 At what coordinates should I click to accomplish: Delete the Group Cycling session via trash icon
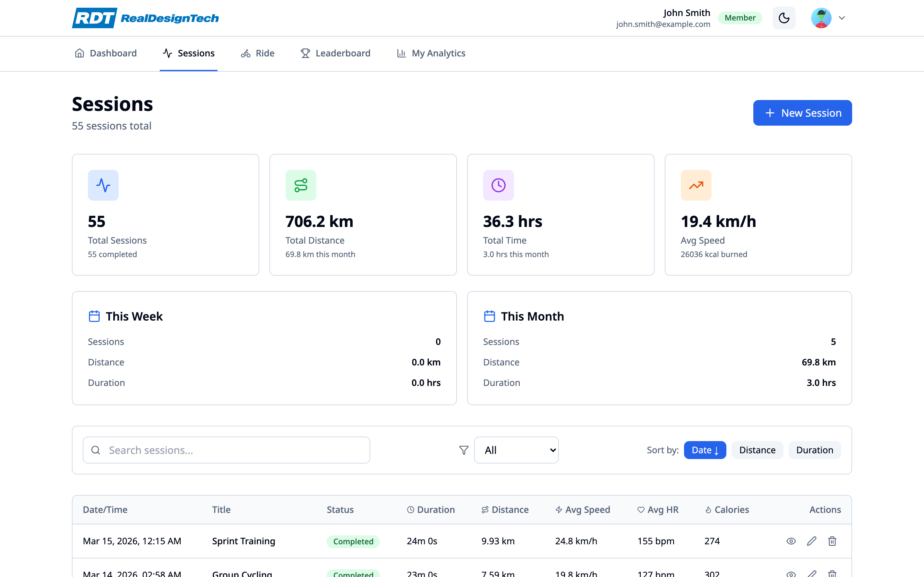(x=832, y=573)
